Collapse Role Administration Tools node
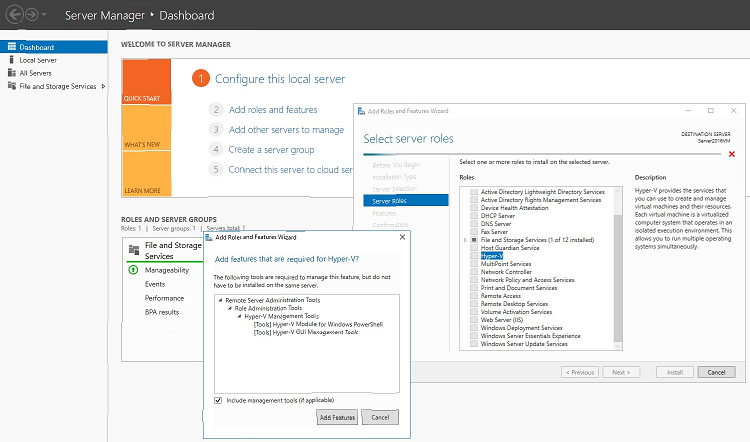Screen dimensions: 750x442 pos(230,309)
